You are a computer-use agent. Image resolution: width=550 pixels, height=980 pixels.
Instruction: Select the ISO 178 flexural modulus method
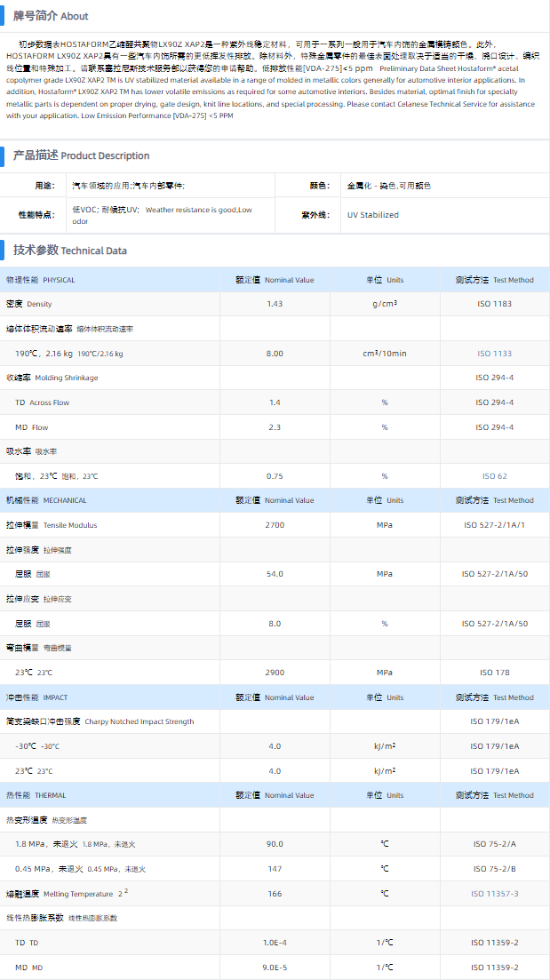pos(495,673)
